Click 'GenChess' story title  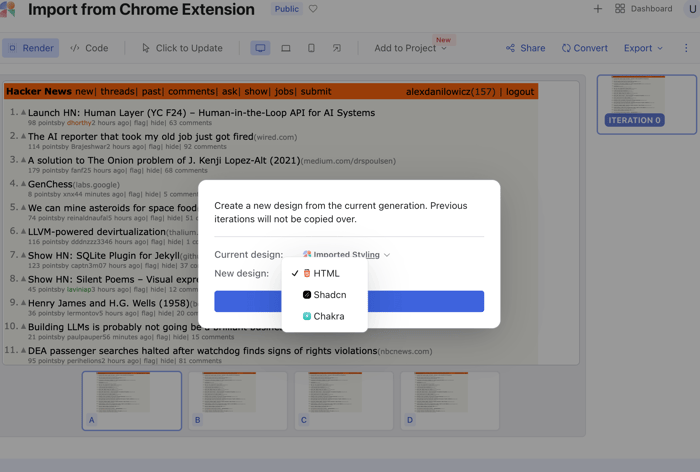50,184
